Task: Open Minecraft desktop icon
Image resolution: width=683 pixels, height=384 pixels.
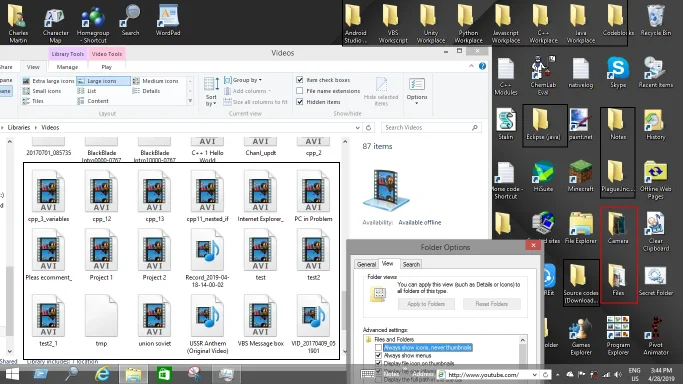Action: tap(581, 176)
